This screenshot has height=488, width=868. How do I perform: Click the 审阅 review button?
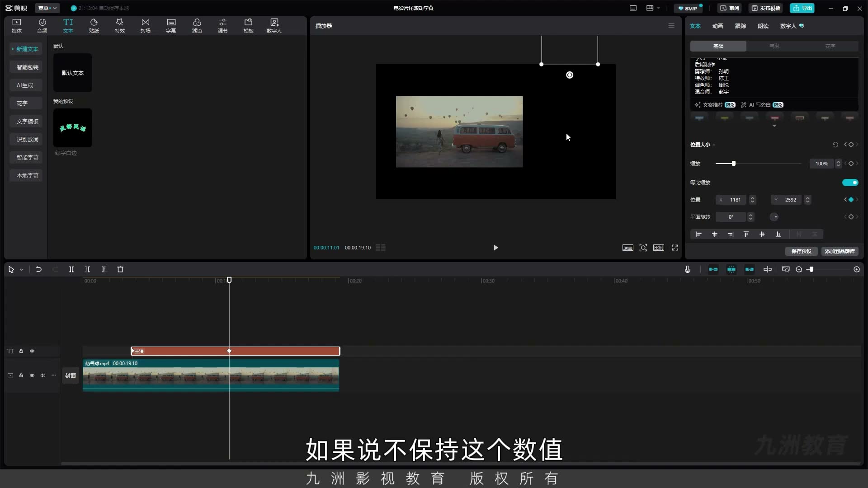[x=730, y=8]
